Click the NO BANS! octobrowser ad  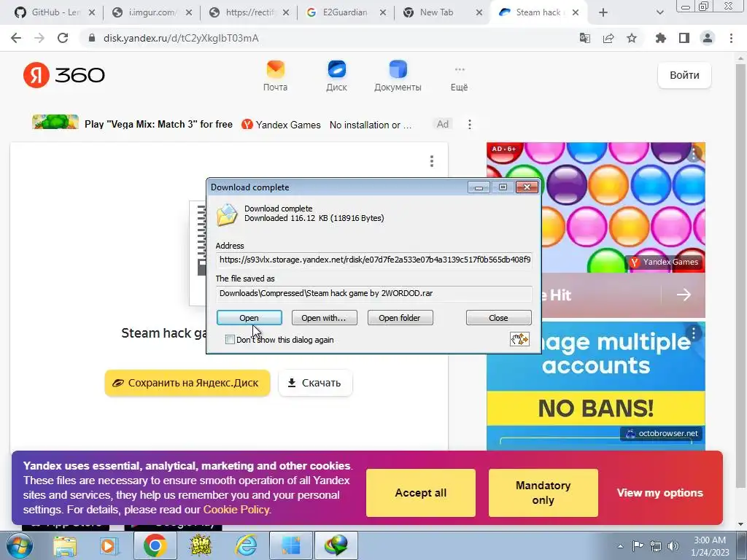(x=595, y=408)
